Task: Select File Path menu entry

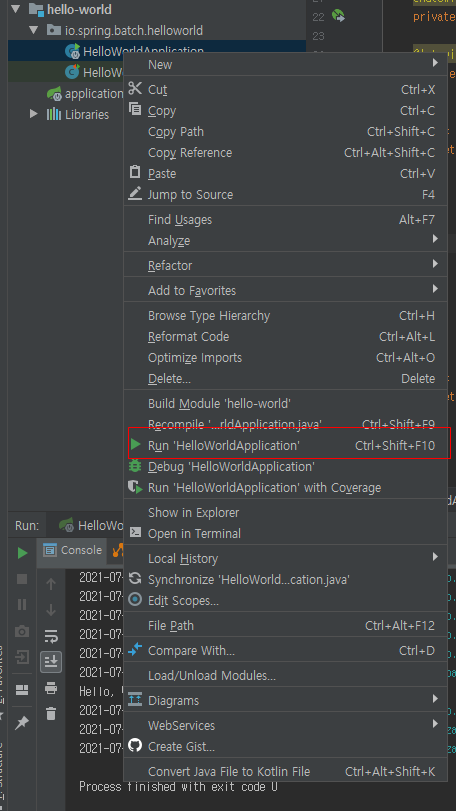Action: 285,625
